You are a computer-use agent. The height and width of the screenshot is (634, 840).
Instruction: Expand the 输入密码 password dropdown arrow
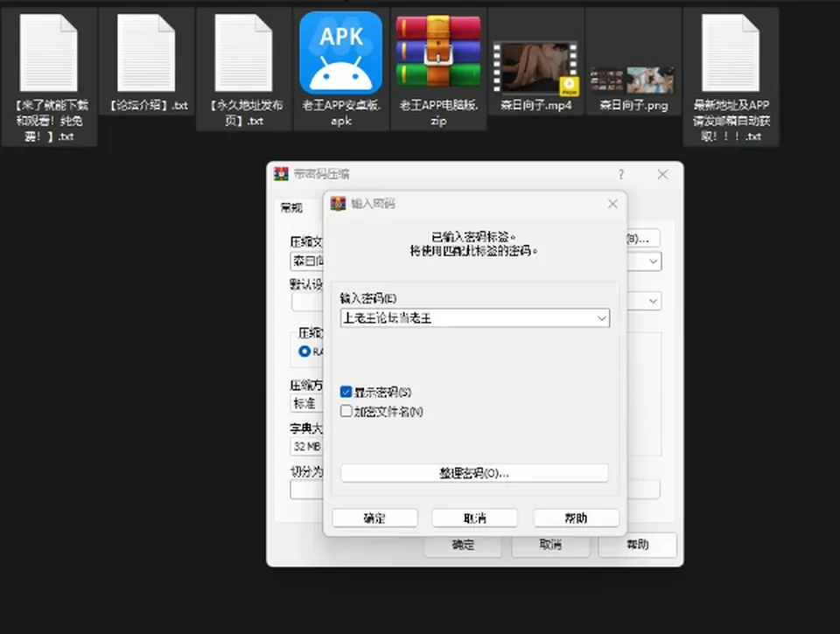coord(602,318)
